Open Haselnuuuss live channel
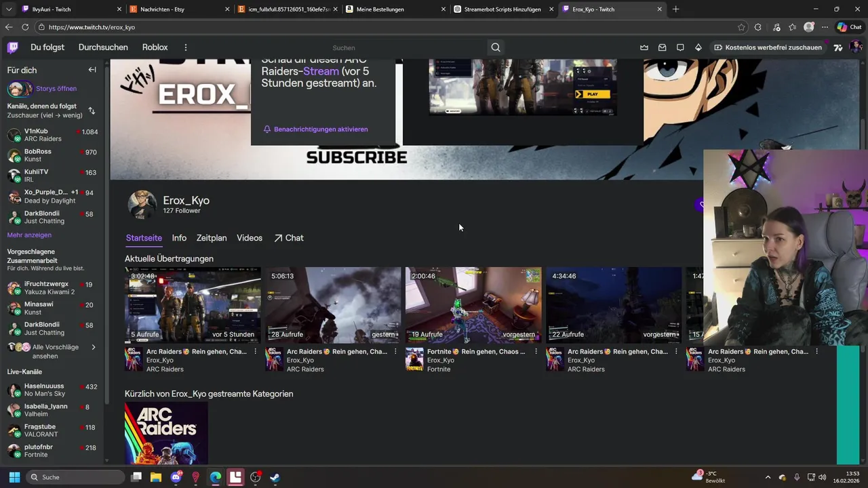 (x=52, y=390)
